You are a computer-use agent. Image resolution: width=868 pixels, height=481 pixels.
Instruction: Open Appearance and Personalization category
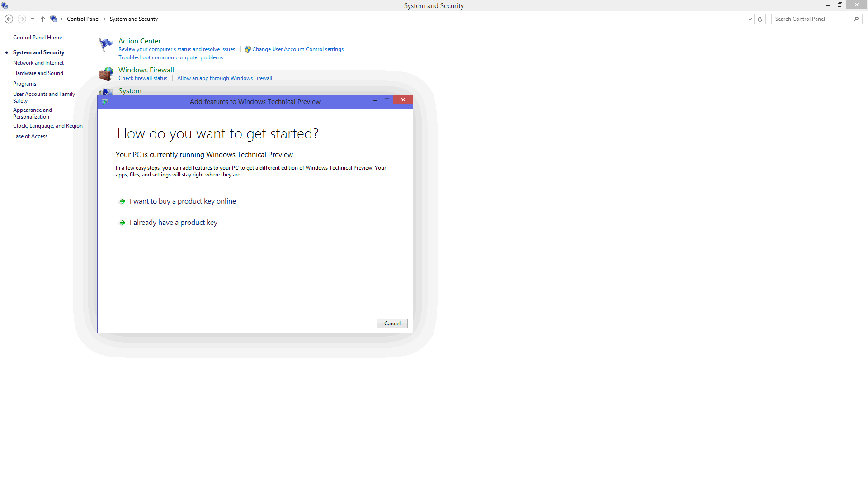[x=33, y=113]
